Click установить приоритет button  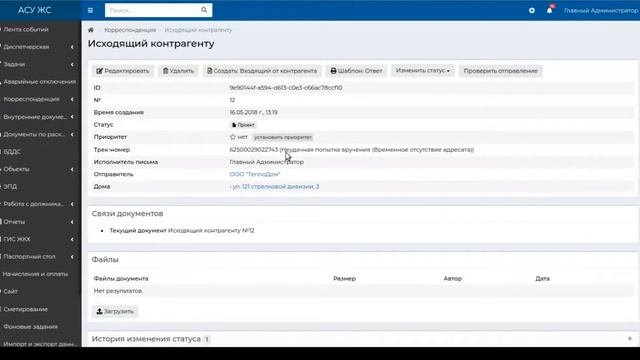click(x=283, y=137)
